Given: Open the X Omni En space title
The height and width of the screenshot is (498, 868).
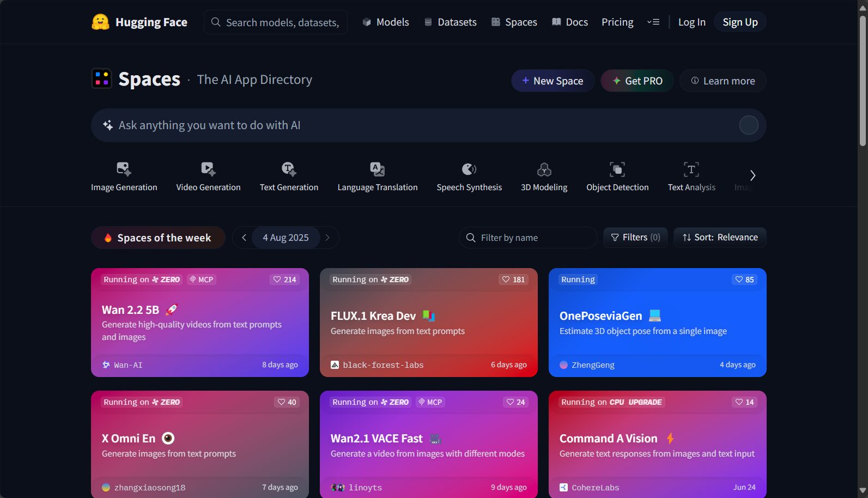Looking at the screenshot, I should click(129, 439).
